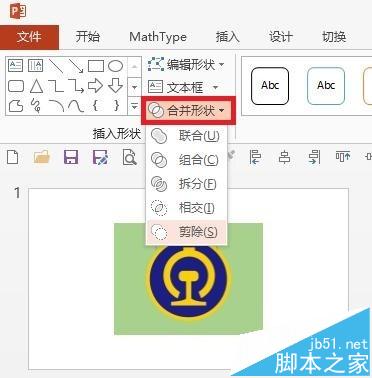Click the open folder icon
Viewport: 372px width, 378px height.
tap(42, 157)
